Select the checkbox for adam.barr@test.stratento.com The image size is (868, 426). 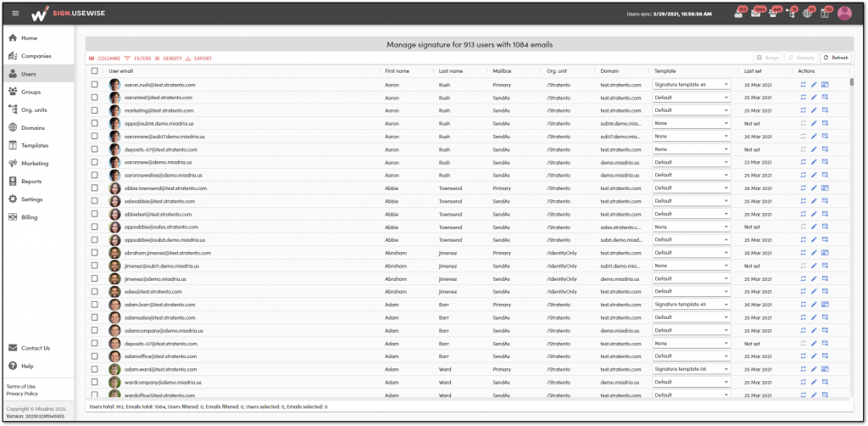pos(95,304)
